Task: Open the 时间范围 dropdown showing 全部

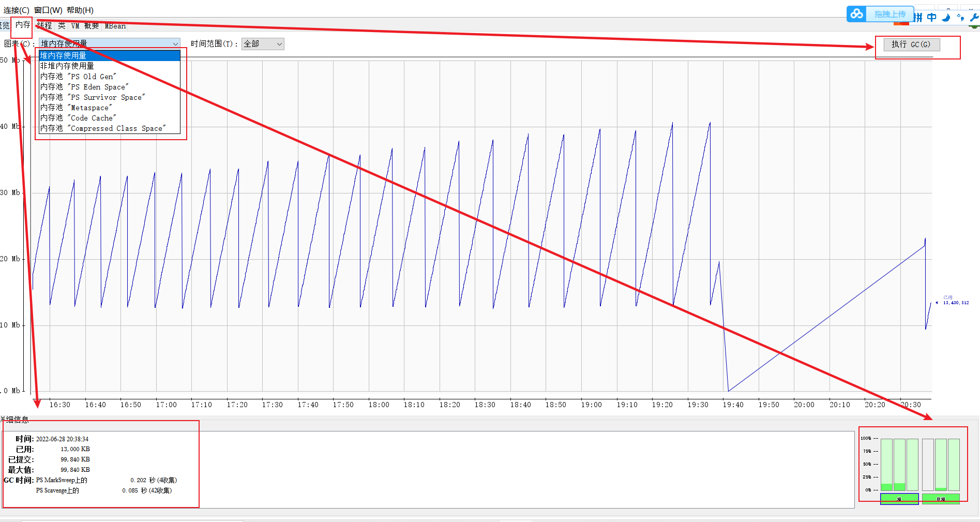Action: [263, 44]
